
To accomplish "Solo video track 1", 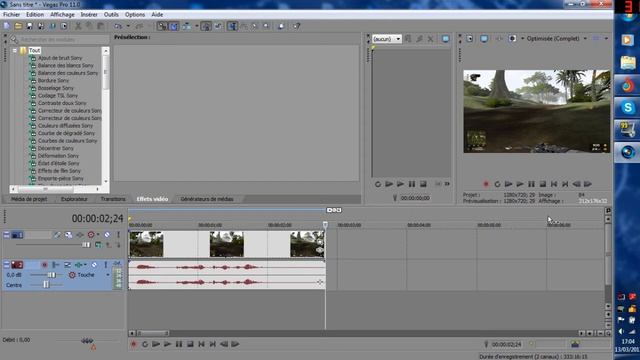I will [x=118, y=235].
